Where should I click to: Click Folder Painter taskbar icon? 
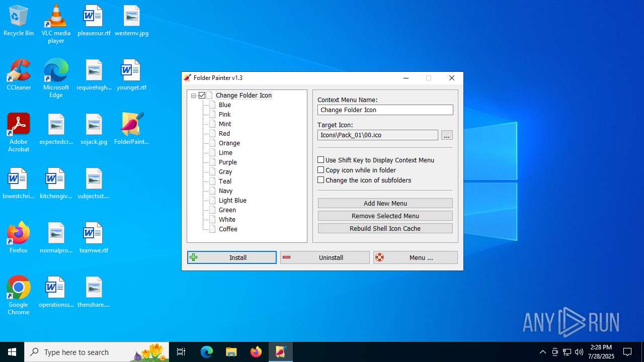[281, 352]
